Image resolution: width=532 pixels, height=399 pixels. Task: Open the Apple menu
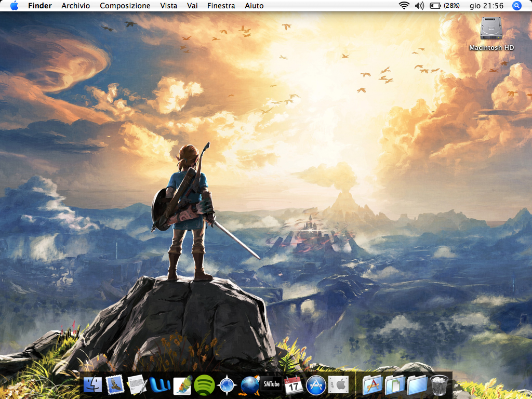coord(14,6)
